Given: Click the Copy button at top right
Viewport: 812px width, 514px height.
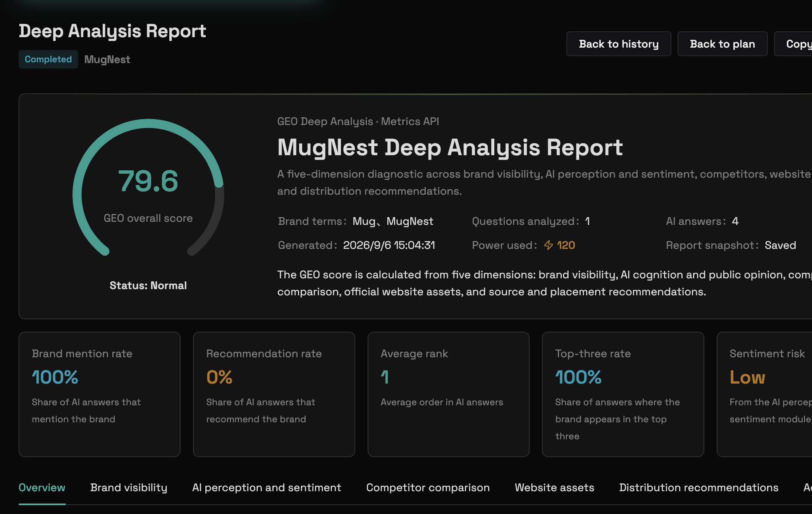Looking at the screenshot, I should tap(793, 44).
